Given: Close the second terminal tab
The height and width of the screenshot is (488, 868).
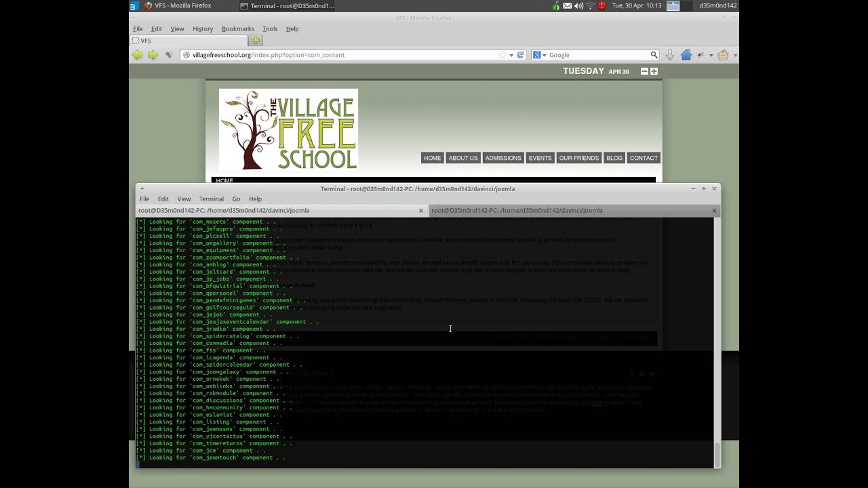Looking at the screenshot, I should [x=714, y=210].
